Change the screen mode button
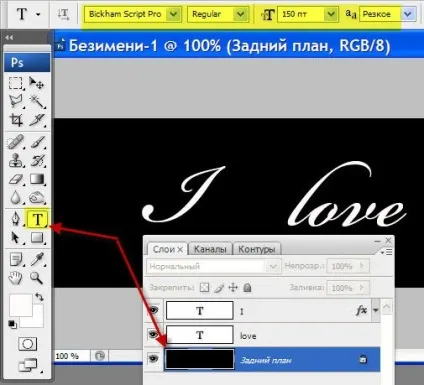Screen dimensions: 424x385 [28, 365]
